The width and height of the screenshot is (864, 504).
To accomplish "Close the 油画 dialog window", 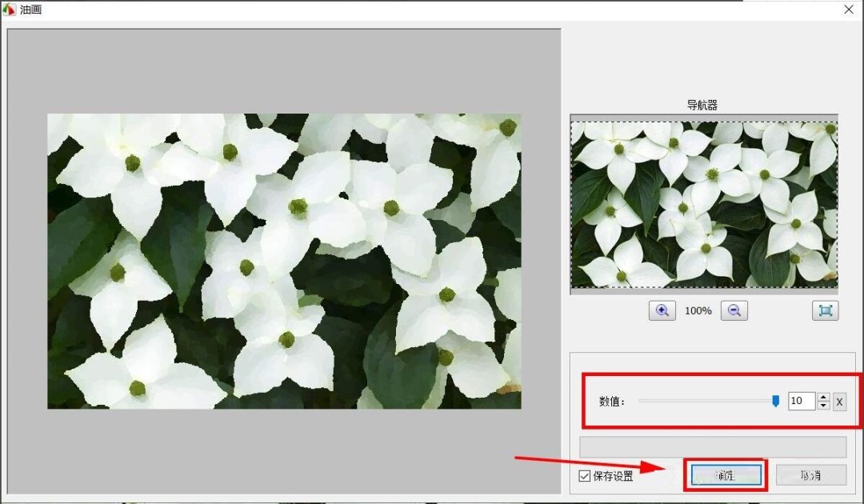I will tap(849, 10).
